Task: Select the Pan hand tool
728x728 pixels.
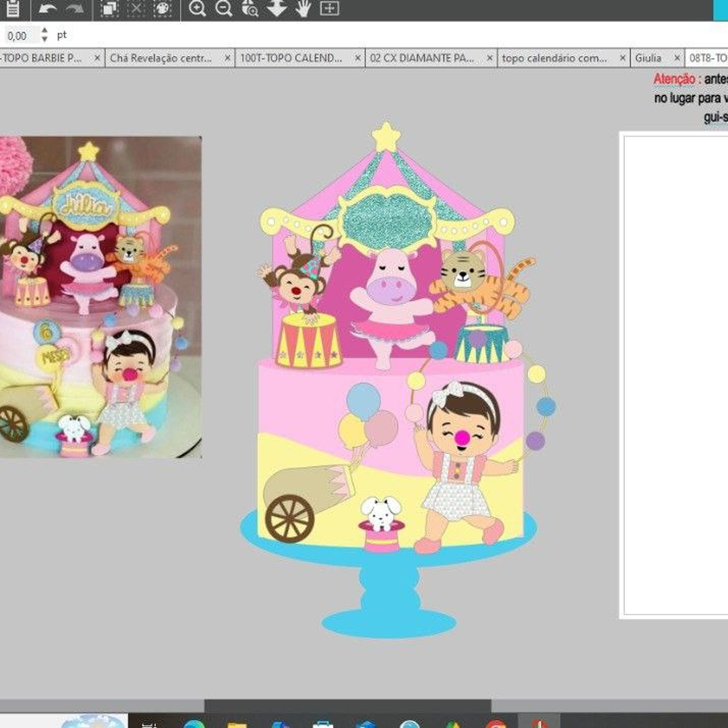Action: 303,8
